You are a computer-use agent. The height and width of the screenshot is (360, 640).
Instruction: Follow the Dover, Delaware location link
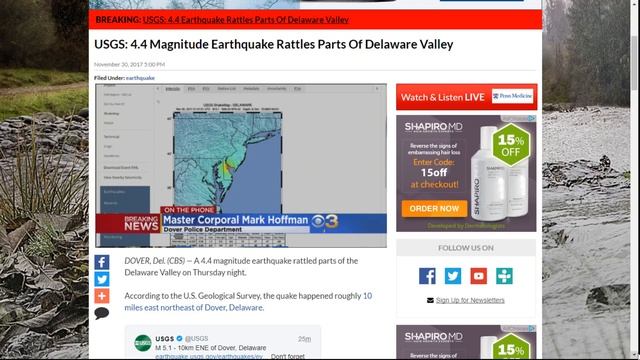coord(194,308)
